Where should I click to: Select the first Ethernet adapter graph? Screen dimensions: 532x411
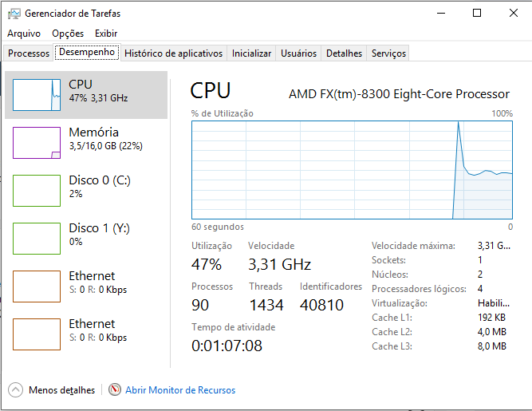[x=37, y=287]
